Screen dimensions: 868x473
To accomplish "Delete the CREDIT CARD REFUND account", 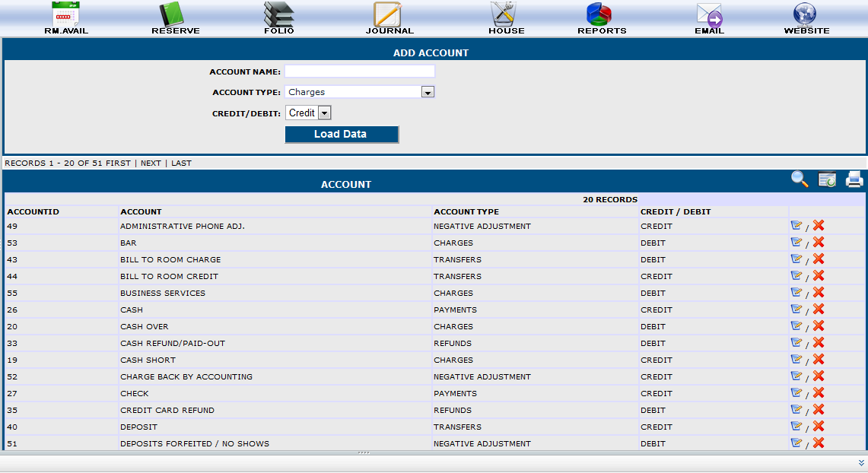I will (819, 409).
